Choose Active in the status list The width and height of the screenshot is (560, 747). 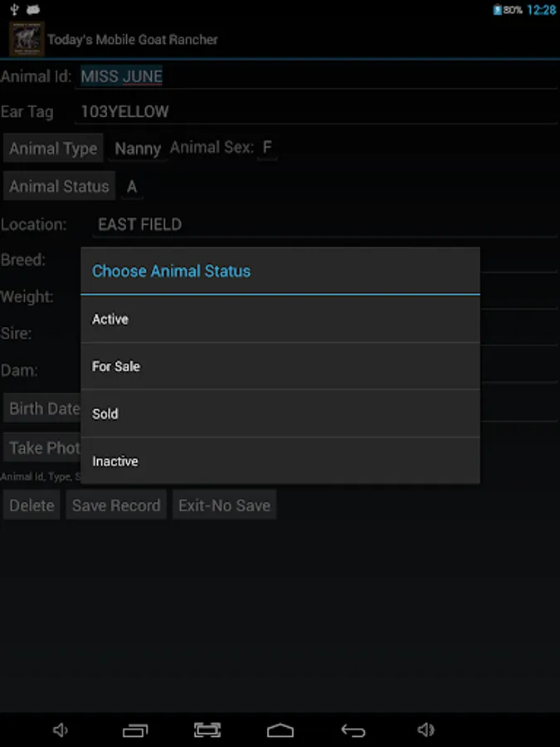[280, 320]
